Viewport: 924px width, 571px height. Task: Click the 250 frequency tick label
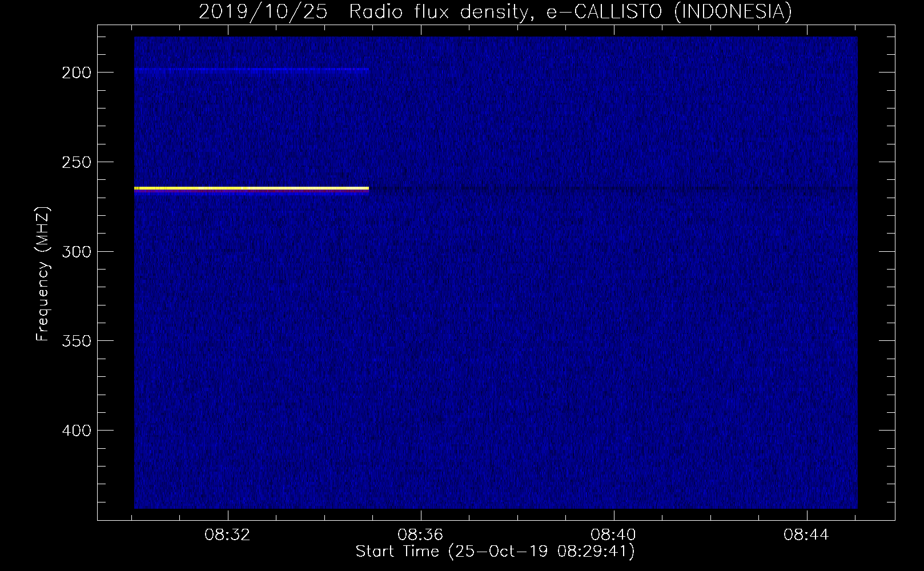tap(77, 162)
